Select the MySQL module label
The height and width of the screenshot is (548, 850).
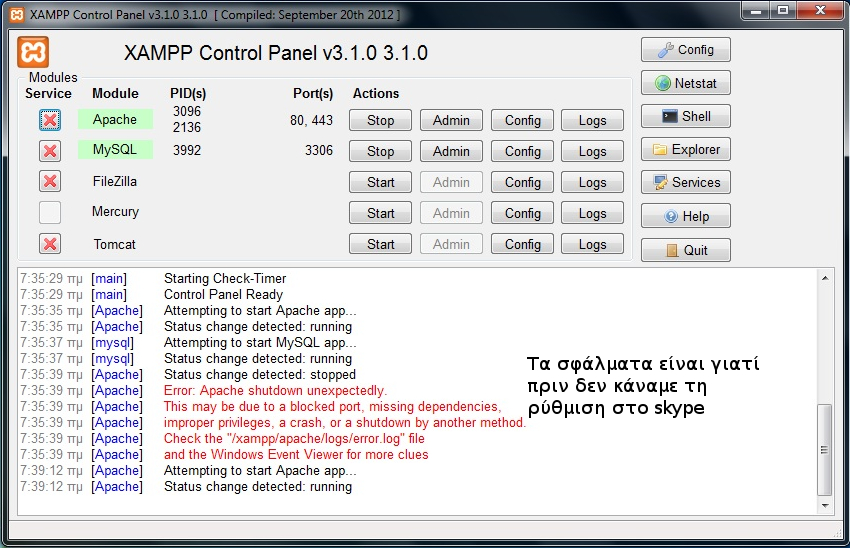coord(115,150)
